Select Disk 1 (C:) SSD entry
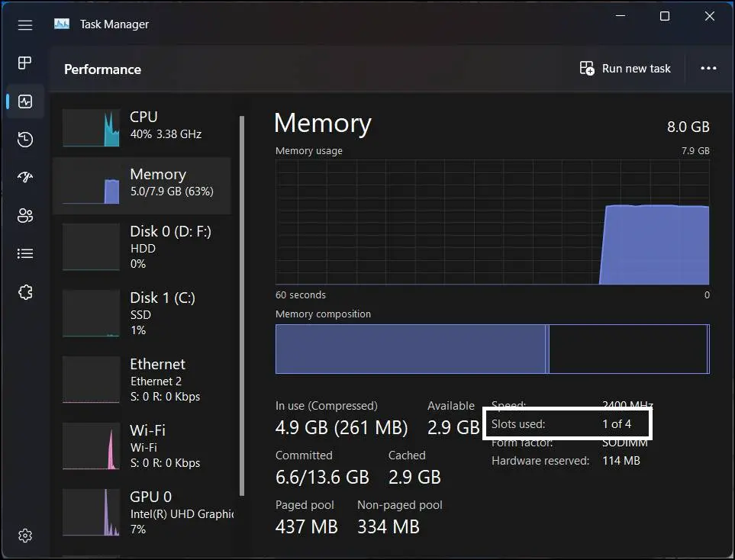 coord(141,314)
